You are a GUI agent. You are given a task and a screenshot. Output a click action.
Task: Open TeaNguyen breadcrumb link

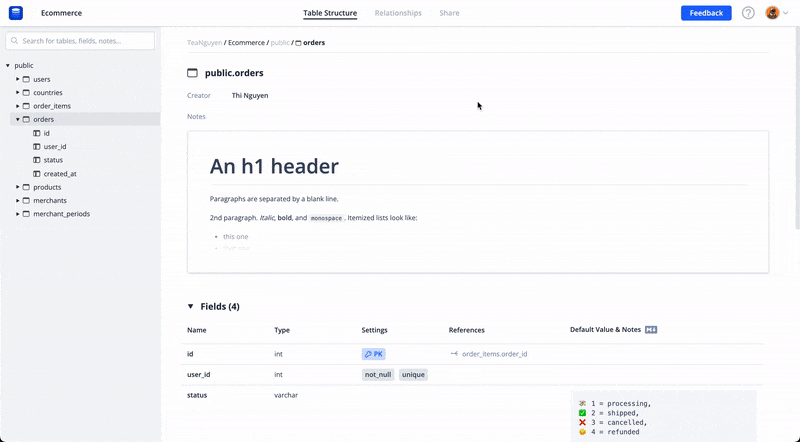[204, 42]
